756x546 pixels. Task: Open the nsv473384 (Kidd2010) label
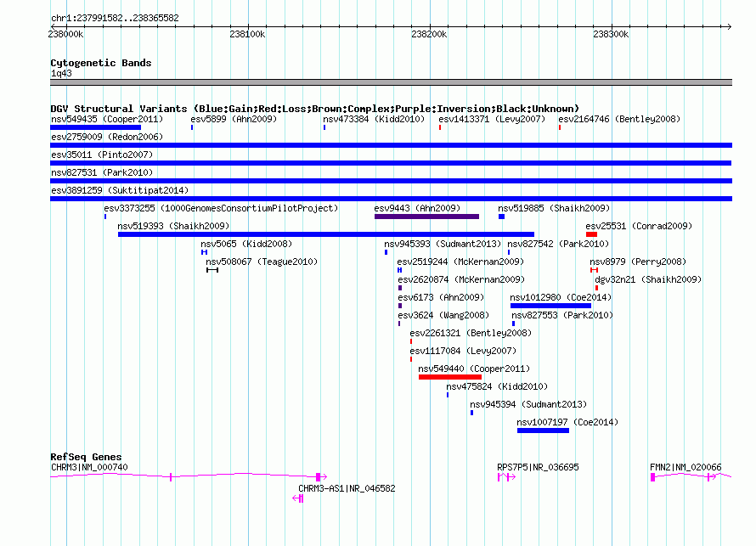374,119
